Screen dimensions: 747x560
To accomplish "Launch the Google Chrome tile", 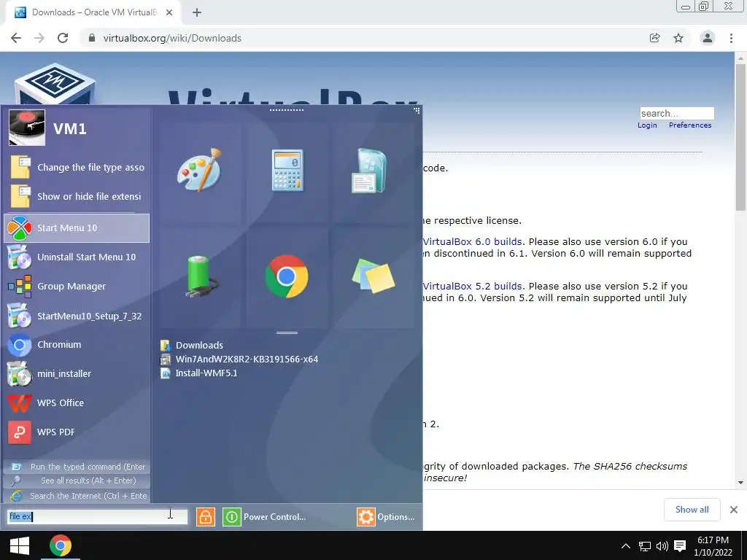I will 287,277.
